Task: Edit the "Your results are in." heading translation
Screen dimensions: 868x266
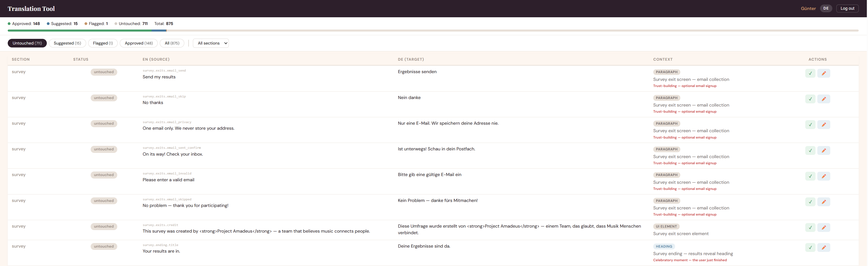Action: [824, 247]
